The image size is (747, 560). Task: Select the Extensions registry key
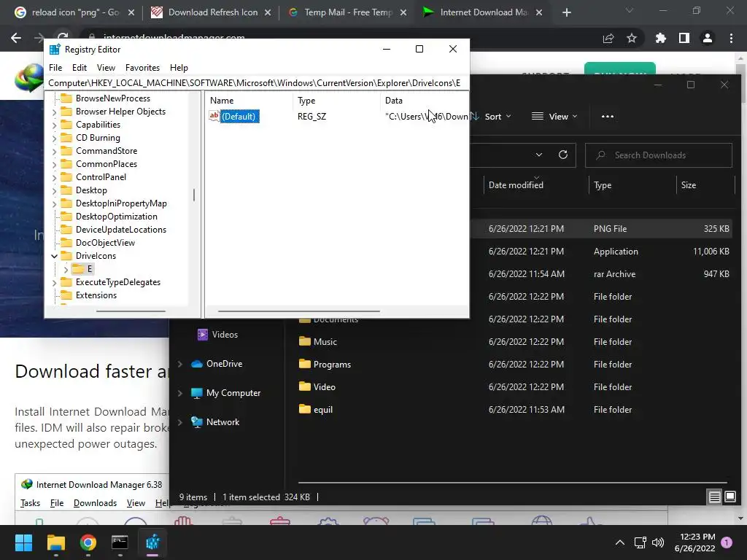click(x=96, y=295)
